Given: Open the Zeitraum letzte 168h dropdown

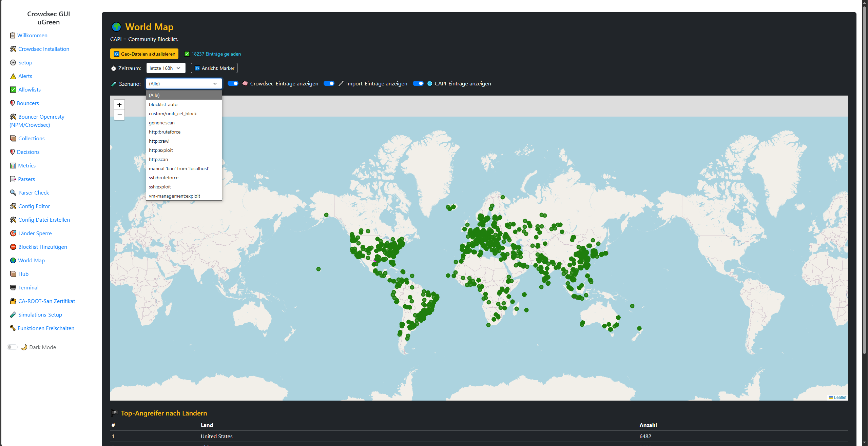Looking at the screenshot, I should tap(166, 68).
